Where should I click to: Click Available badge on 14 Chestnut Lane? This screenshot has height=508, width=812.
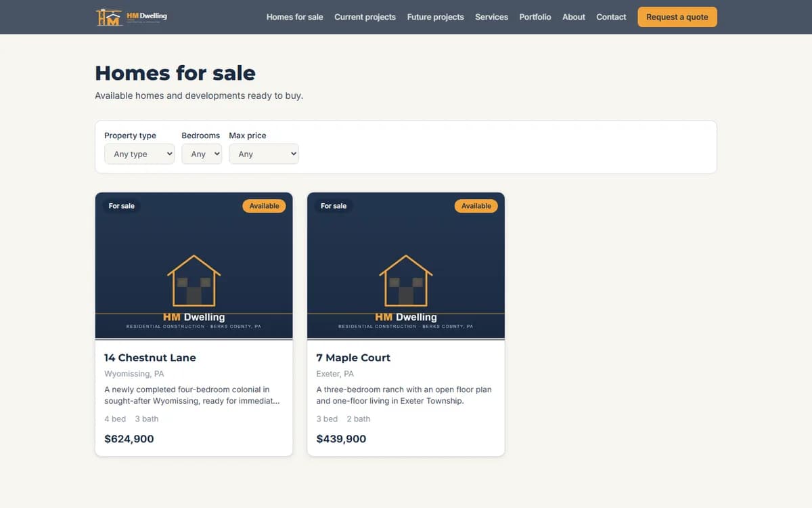[264, 206]
